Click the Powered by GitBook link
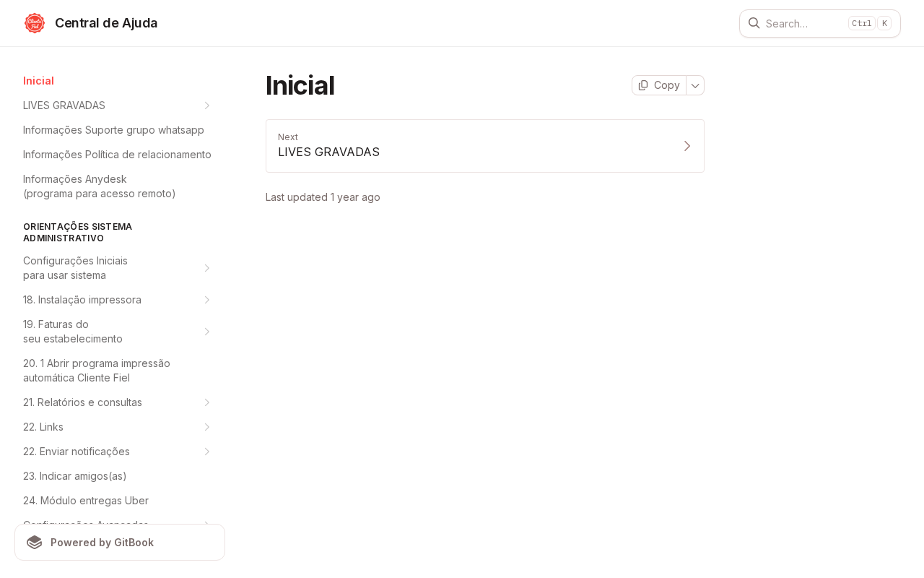This screenshot has height=578, width=924. [120, 543]
